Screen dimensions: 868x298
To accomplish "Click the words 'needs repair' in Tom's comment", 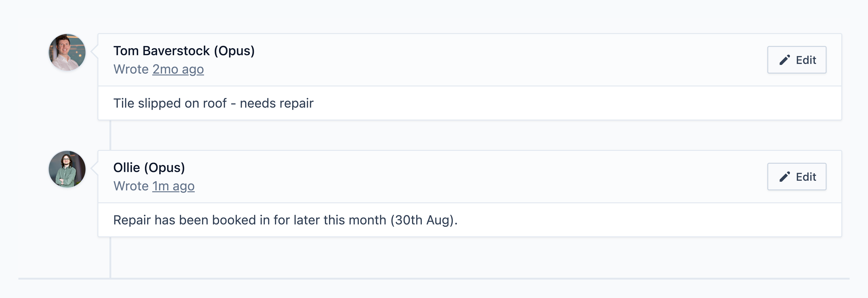I will point(277,103).
